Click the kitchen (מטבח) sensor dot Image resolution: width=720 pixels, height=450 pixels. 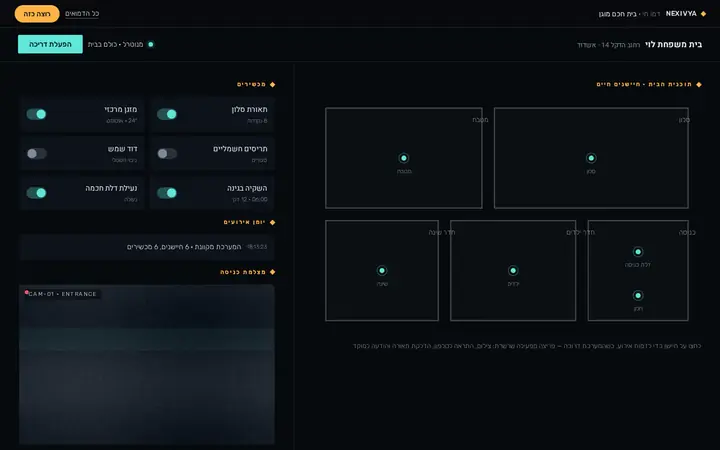click(x=404, y=158)
